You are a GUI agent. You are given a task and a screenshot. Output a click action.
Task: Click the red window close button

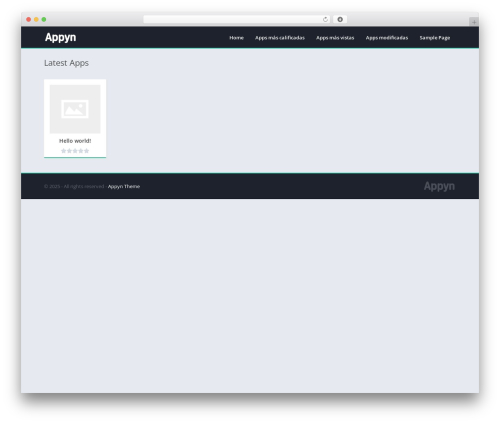pyautogui.click(x=29, y=19)
